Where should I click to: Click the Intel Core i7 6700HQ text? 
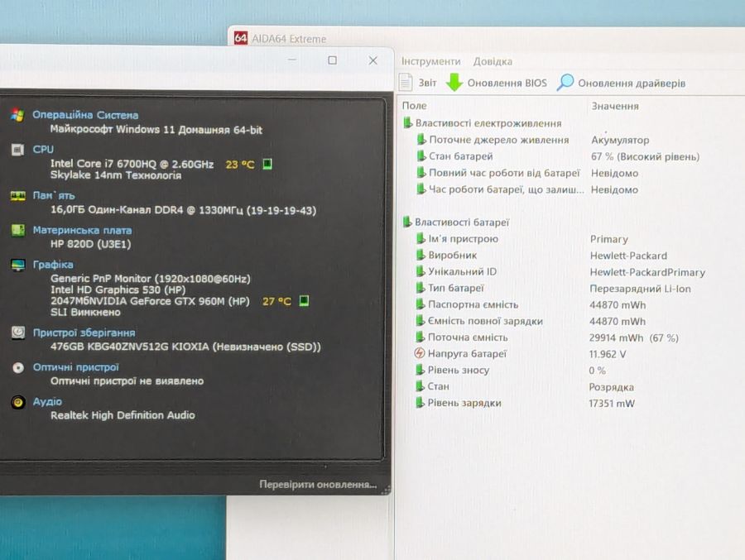(132, 164)
